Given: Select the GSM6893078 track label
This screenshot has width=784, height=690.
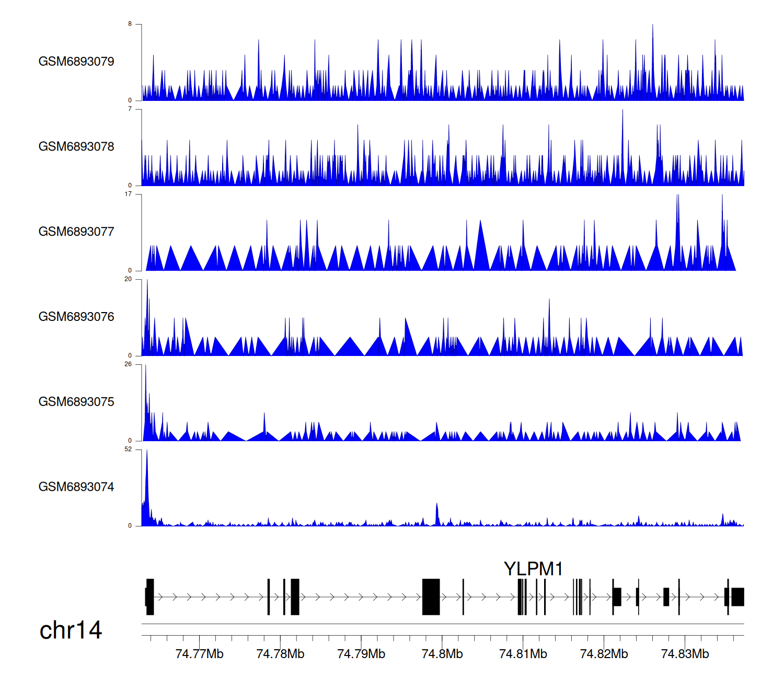Looking at the screenshot, I should pyautogui.click(x=76, y=147).
